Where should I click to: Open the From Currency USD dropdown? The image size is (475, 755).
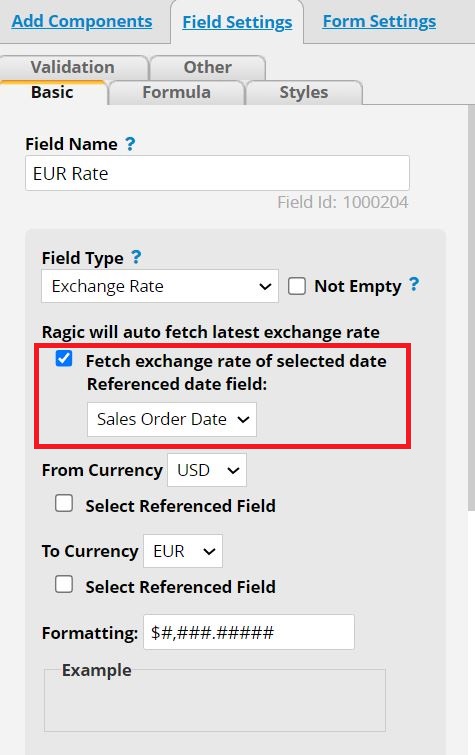pos(207,470)
